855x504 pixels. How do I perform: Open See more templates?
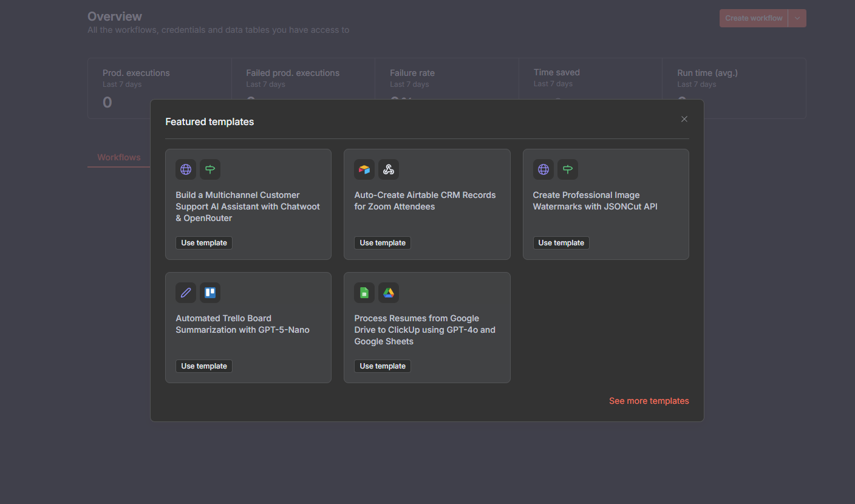click(x=649, y=401)
